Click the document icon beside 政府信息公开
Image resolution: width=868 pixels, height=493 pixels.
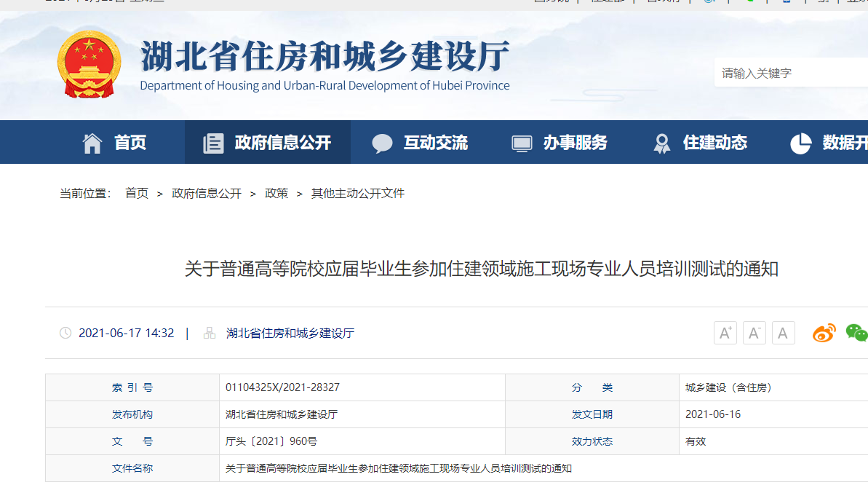213,143
